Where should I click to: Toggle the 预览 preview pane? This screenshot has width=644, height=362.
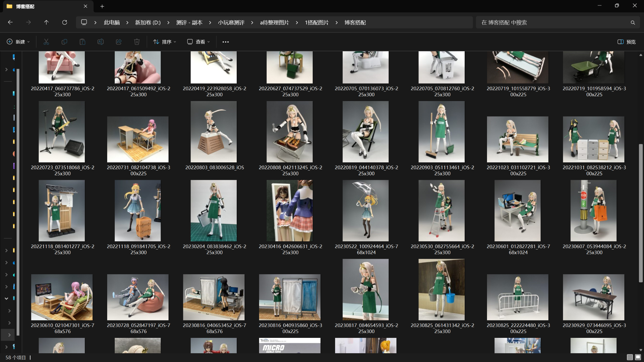[x=627, y=42]
